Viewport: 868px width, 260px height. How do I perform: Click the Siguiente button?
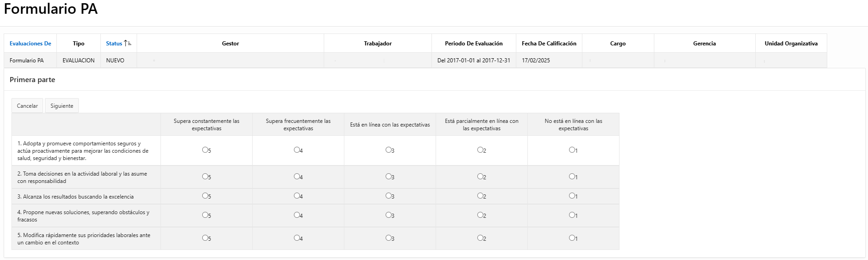click(62, 105)
